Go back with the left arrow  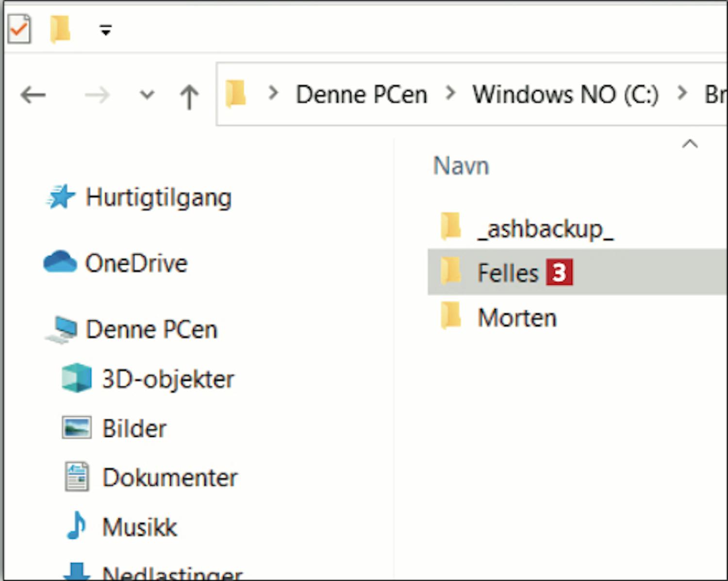point(33,95)
